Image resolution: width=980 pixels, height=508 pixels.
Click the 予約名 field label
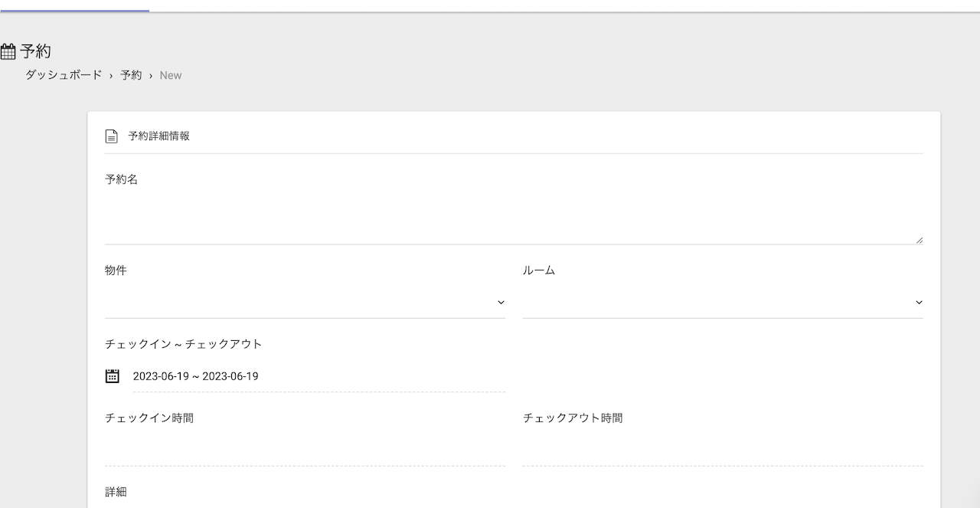(x=121, y=179)
